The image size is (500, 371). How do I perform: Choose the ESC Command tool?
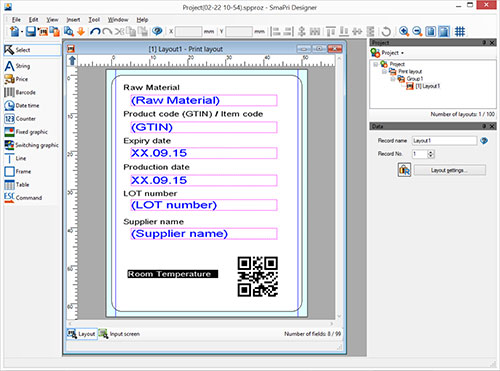coord(23,197)
